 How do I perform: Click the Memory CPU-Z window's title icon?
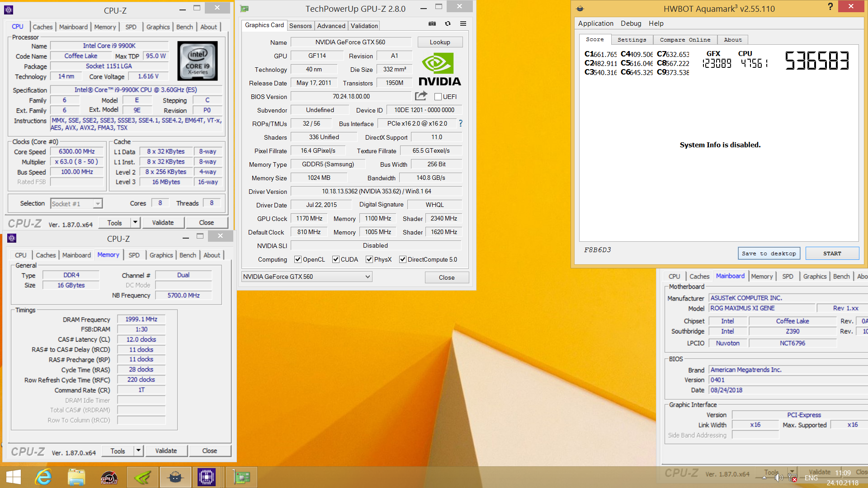[x=12, y=238]
